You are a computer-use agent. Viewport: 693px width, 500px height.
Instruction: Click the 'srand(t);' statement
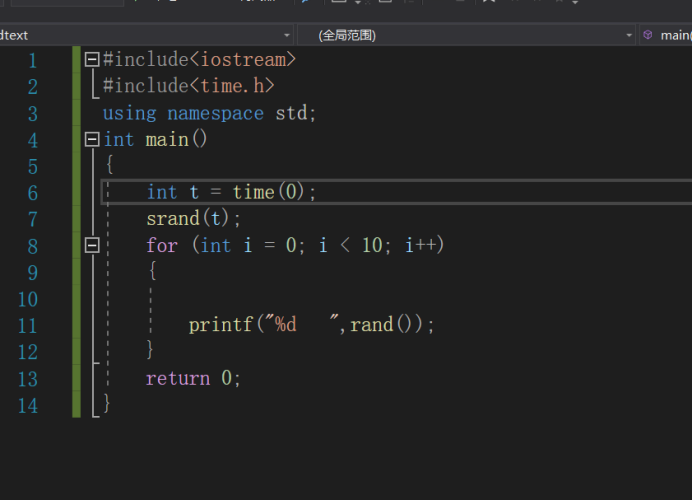193,218
